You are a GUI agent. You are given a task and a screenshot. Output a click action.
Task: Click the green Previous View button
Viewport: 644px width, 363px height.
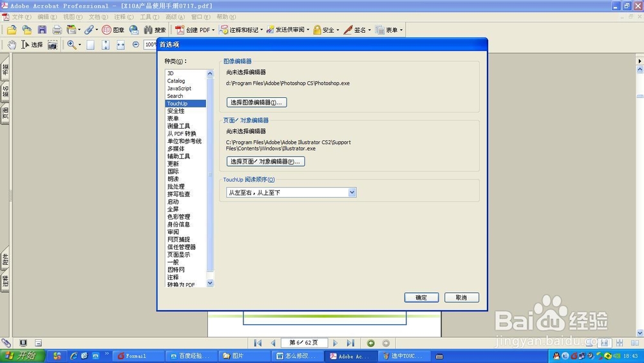[371, 343]
